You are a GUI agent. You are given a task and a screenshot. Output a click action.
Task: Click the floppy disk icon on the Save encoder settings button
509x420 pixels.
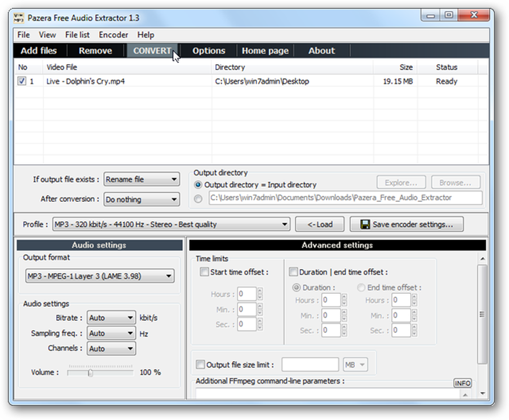(x=365, y=224)
